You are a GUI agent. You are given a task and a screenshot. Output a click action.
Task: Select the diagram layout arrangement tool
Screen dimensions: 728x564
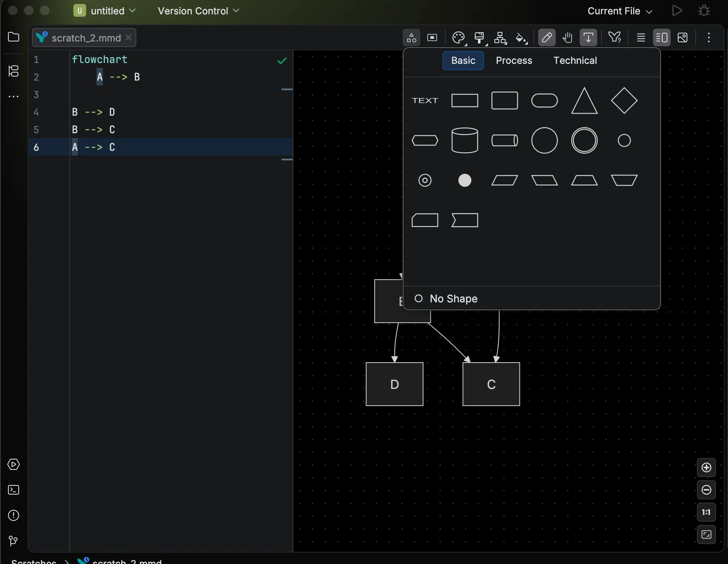point(500,37)
